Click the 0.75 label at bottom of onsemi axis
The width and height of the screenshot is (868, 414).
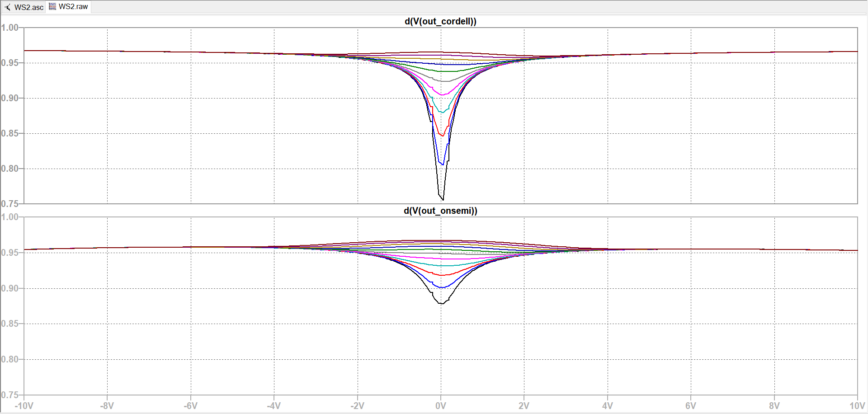pos(10,395)
